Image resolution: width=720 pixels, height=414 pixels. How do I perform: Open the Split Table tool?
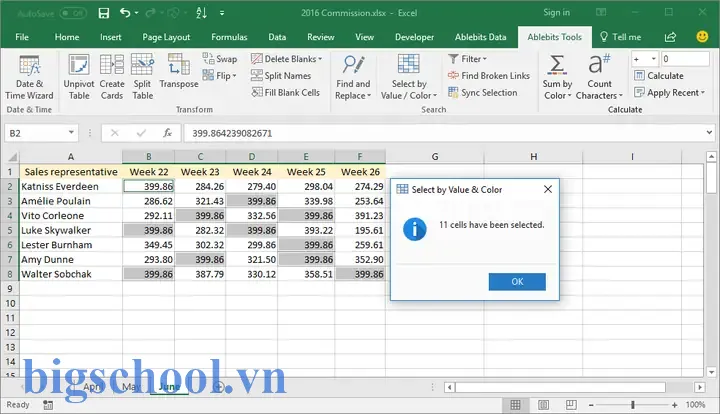pos(142,77)
